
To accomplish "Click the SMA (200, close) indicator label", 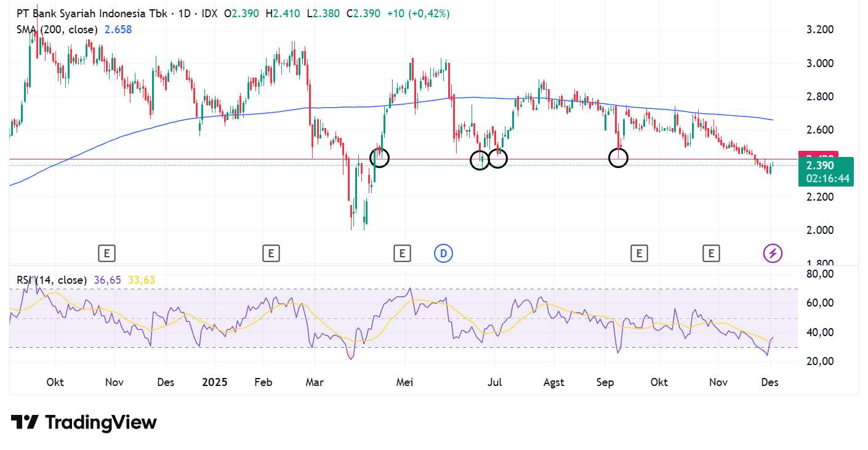I will [57, 30].
